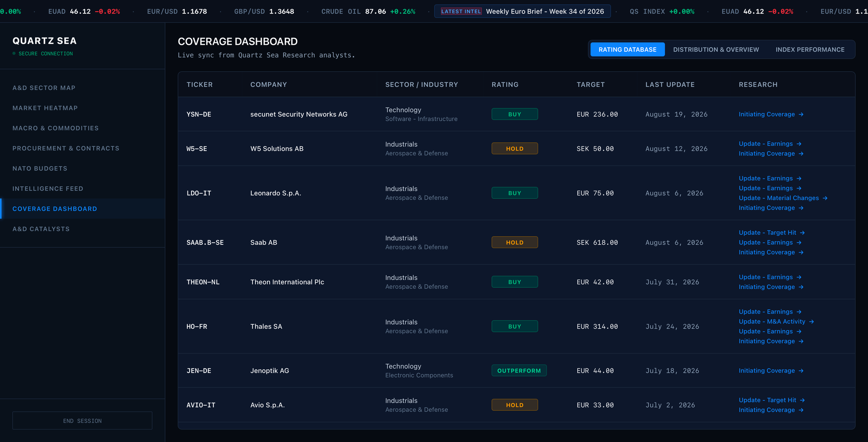
Task: Click the QS INDEX ticker item
Action: pyautogui.click(x=662, y=11)
